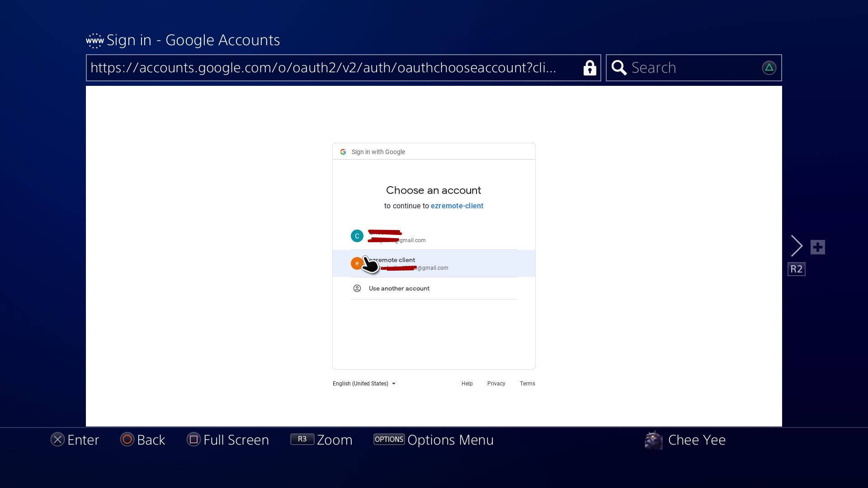Select Use another account option

[434, 288]
